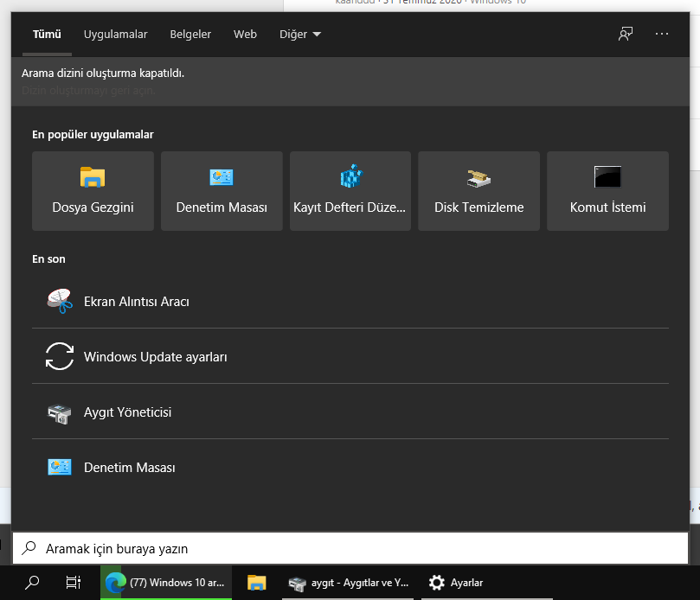Open the three-dot options menu
Viewport: 700px width, 600px height.
click(662, 34)
